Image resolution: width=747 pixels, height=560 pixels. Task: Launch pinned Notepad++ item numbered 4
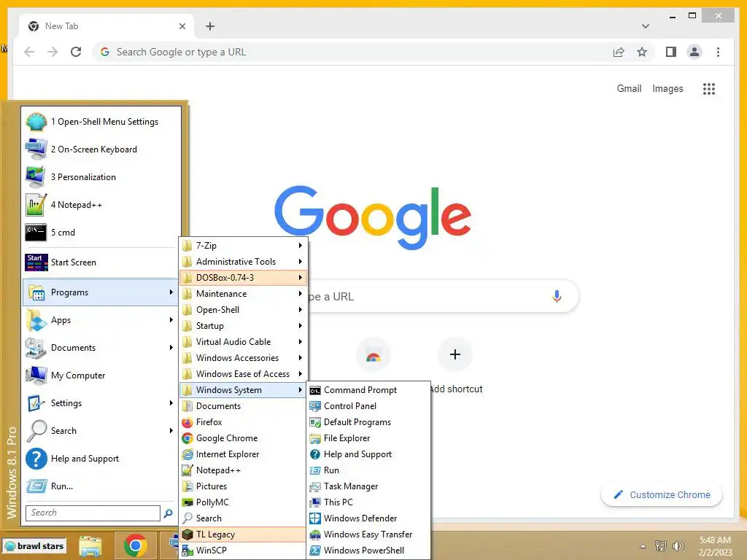pos(102,205)
